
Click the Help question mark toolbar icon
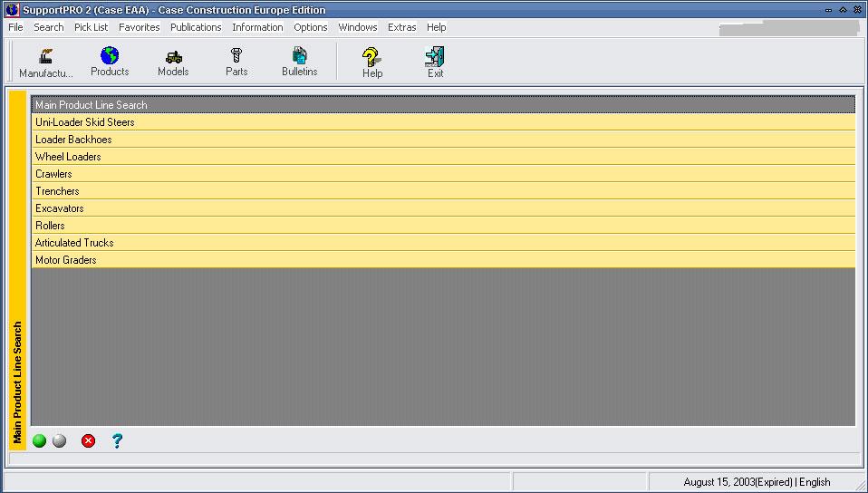pos(371,56)
